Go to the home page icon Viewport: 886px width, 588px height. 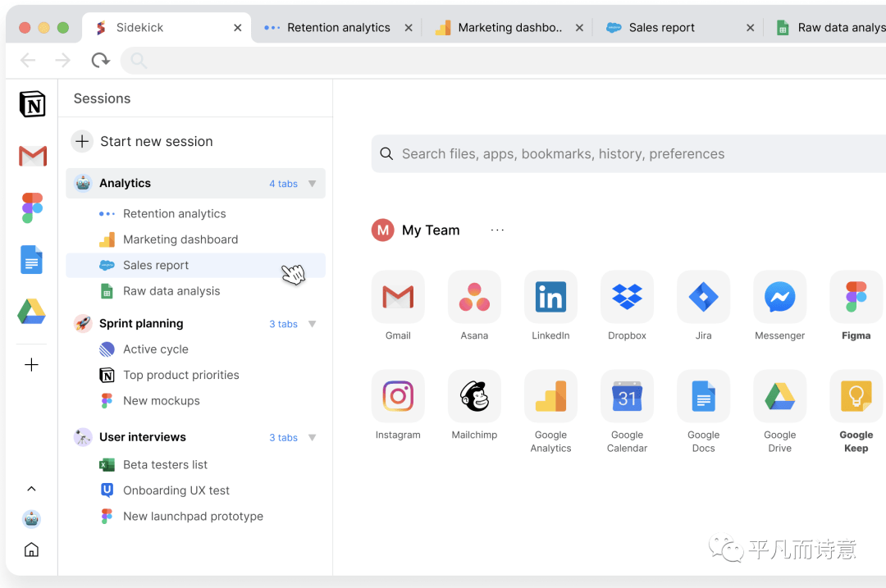coord(32,549)
